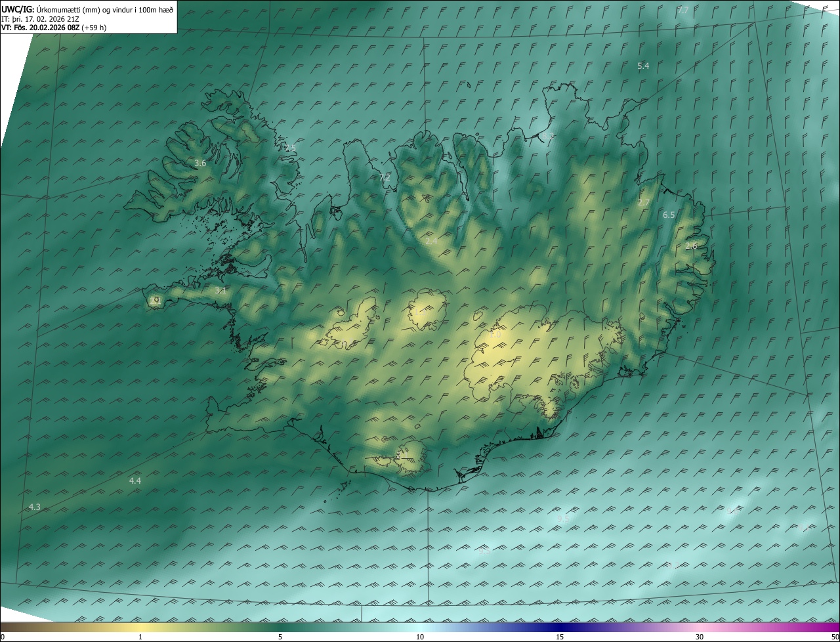Click the 30 tick on the color scale

[700, 637]
